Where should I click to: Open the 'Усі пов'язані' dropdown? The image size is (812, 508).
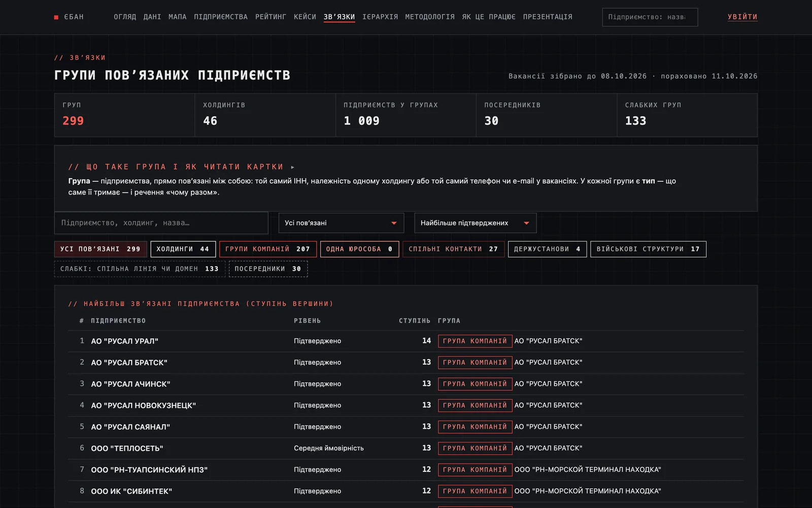(341, 223)
